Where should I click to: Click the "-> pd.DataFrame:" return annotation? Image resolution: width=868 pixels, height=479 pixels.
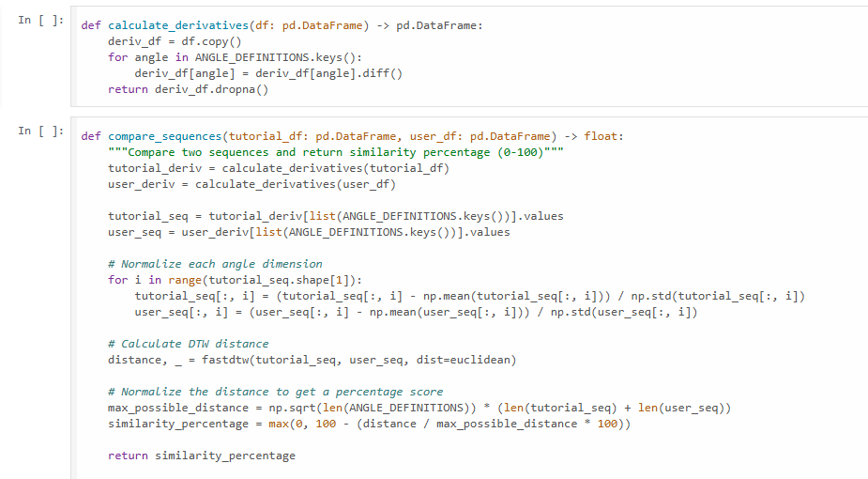point(430,25)
